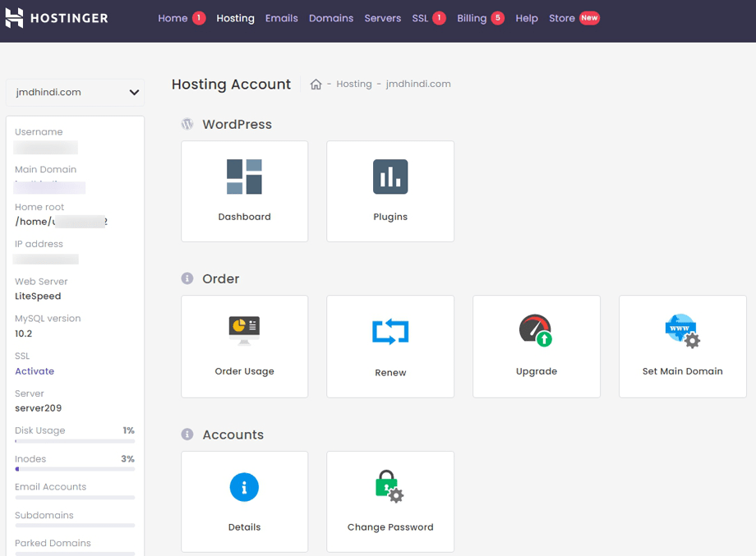Screen dimensions: 756x556
Task: Click the Set Main Domain card label
Action: (682, 371)
